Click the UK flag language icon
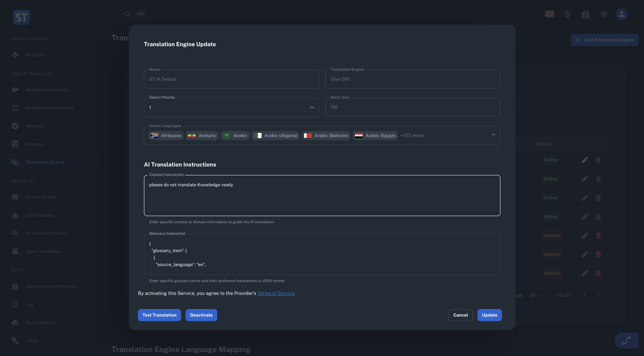Screen dimensions: 644x356 (549, 14)
